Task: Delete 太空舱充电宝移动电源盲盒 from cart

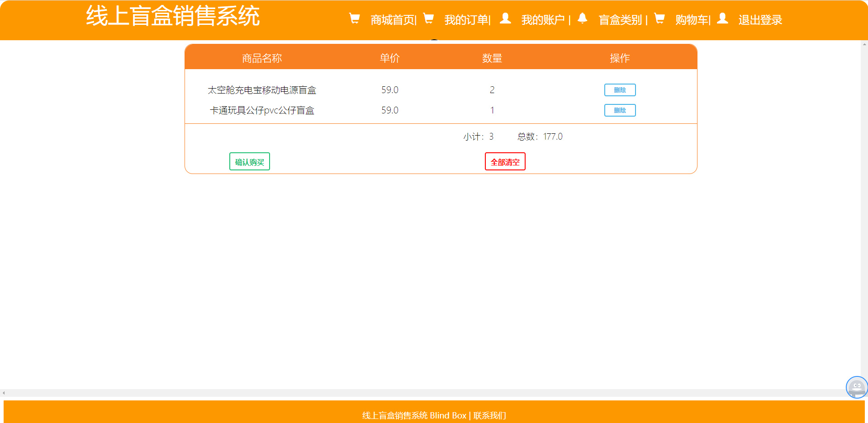Action: pos(620,90)
